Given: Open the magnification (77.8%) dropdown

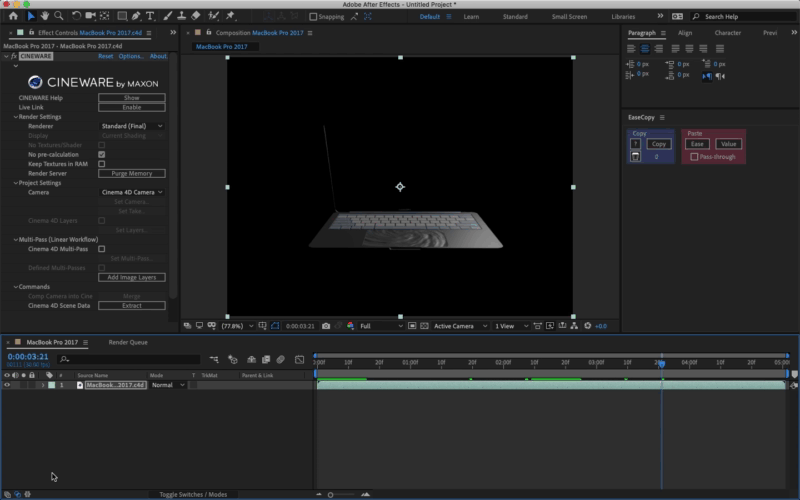Looking at the screenshot, I should tap(237, 326).
